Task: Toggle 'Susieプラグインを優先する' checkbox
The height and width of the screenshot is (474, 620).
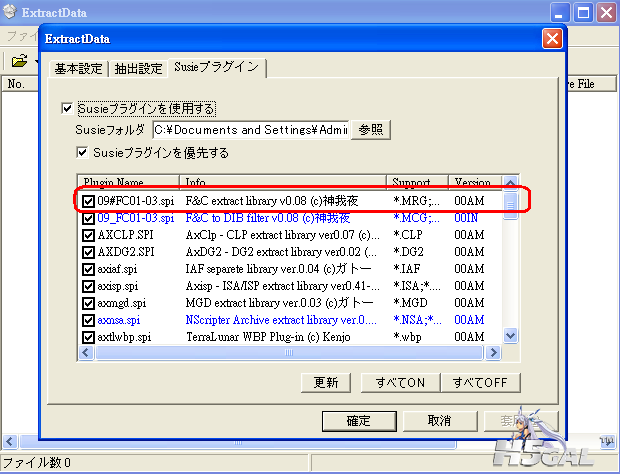Action: [x=84, y=153]
